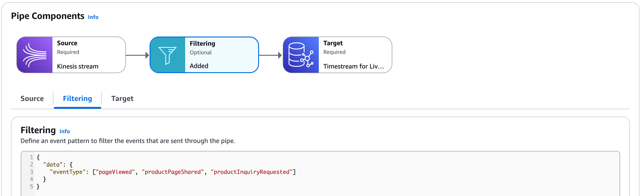Click the Kinesis stream source icon
The image size is (644, 196).
tap(34, 55)
